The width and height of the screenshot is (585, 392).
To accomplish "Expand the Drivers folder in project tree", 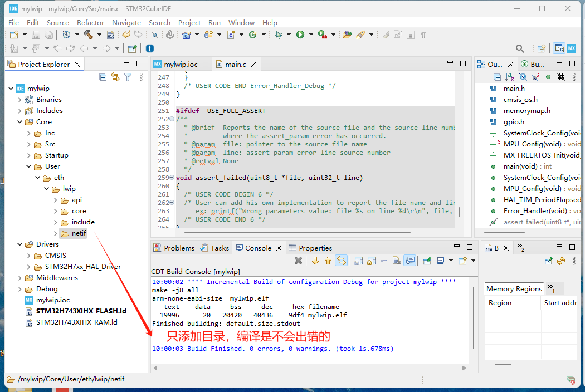I will tap(20, 244).
